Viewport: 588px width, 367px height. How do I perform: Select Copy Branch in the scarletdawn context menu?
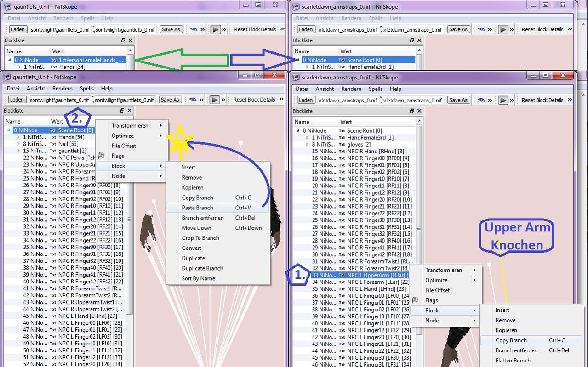(511, 340)
